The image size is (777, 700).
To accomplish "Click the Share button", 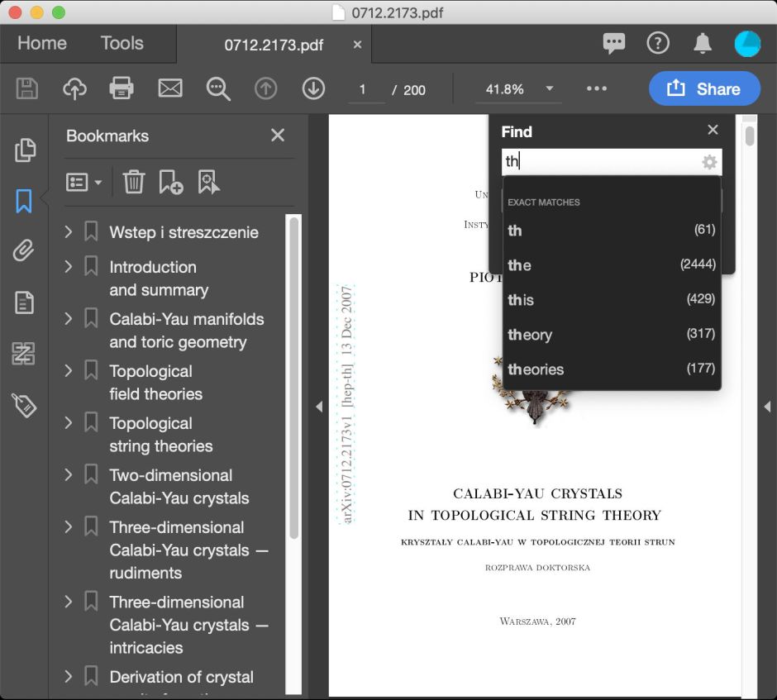I will (x=703, y=88).
